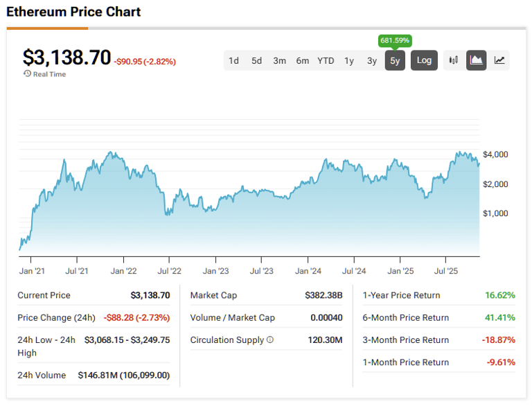Click the Jan '24 label on the chart axis
This screenshot has width=532, height=406.
pos(308,271)
